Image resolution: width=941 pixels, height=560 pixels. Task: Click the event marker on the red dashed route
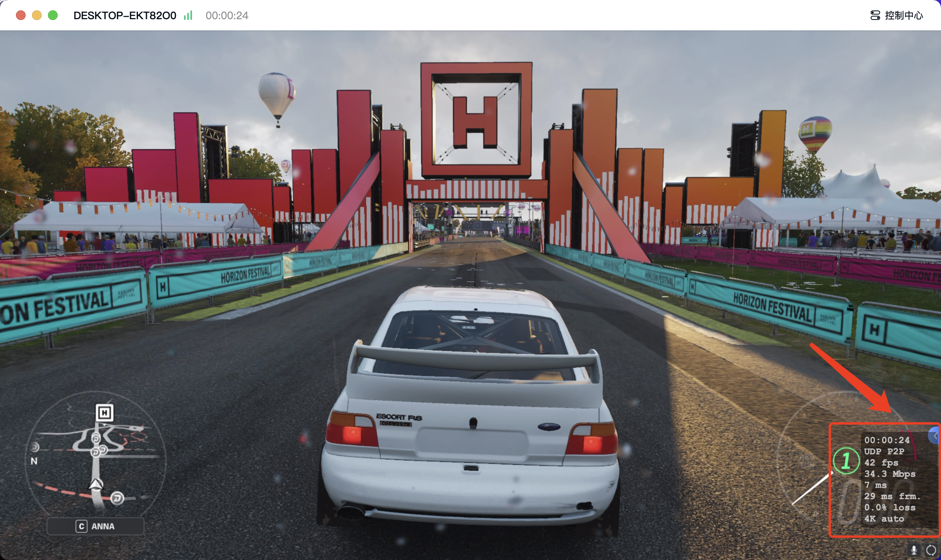(117, 498)
